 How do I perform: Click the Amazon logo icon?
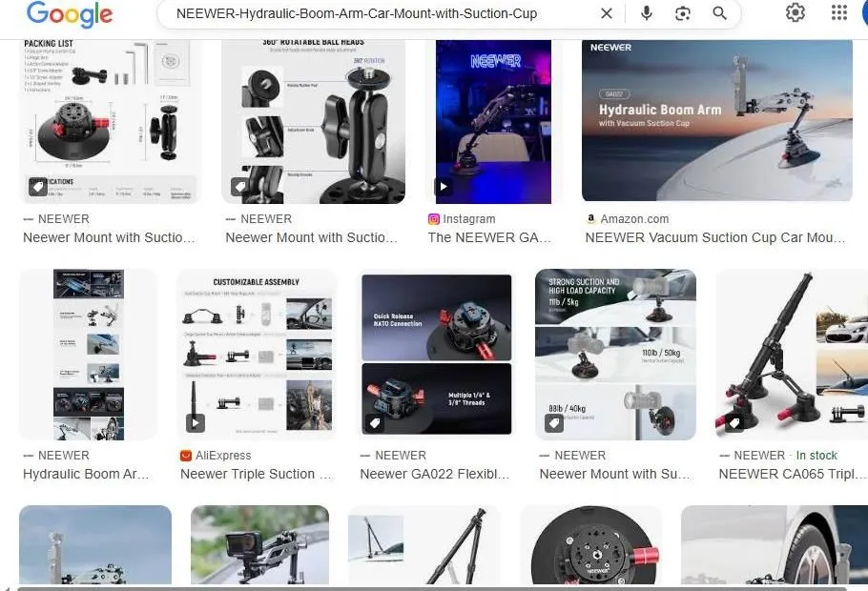pyautogui.click(x=591, y=219)
